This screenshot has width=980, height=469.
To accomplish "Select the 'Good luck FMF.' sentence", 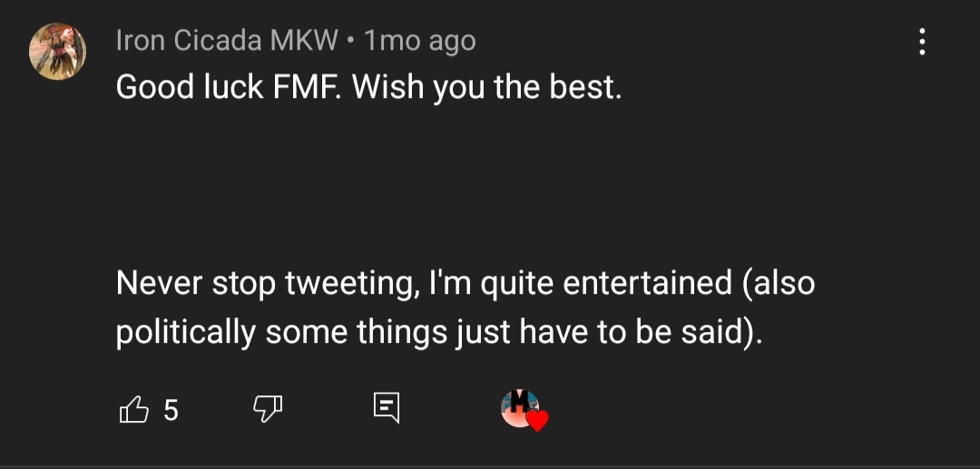I will pyautogui.click(x=230, y=88).
